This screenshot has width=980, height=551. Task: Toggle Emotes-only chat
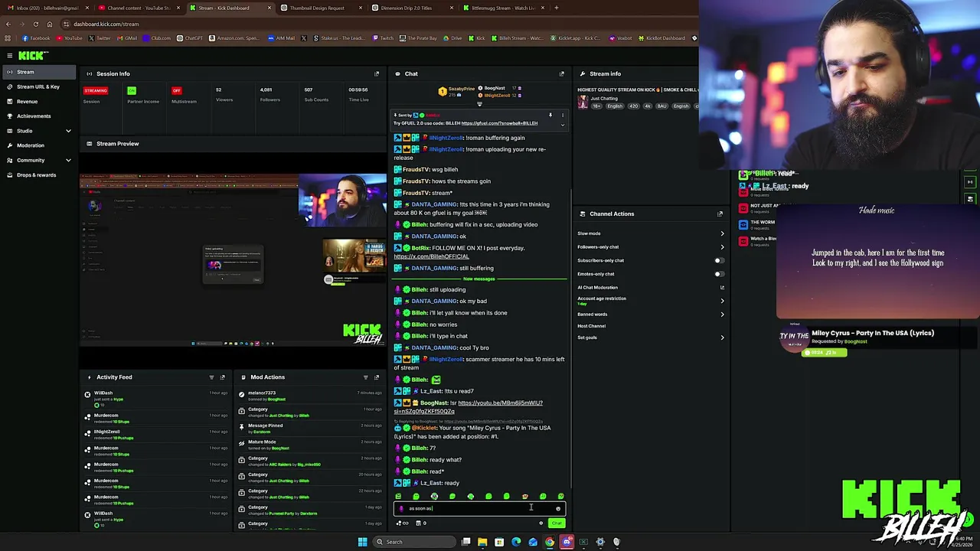[x=718, y=274]
